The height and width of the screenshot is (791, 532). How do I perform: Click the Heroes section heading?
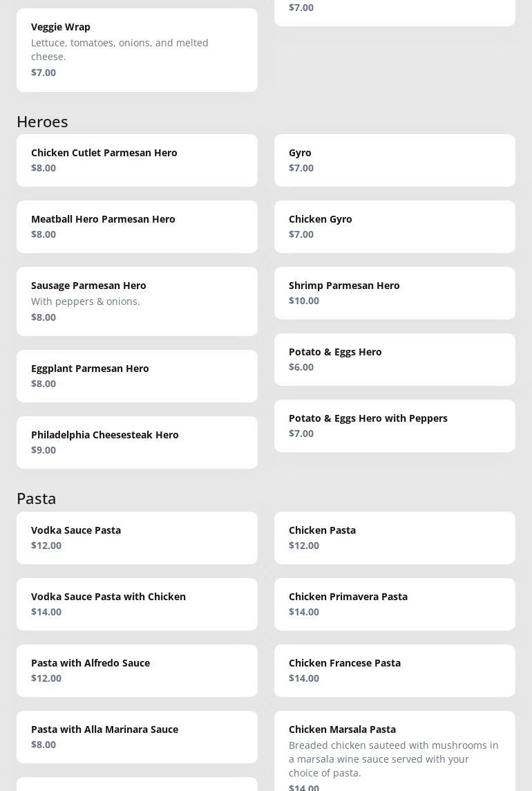pyautogui.click(x=42, y=121)
